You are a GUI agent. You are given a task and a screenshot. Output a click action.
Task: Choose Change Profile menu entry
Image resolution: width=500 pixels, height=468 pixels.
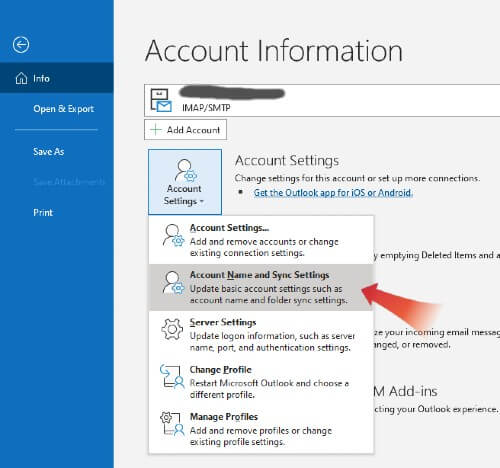pyautogui.click(x=261, y=382)
